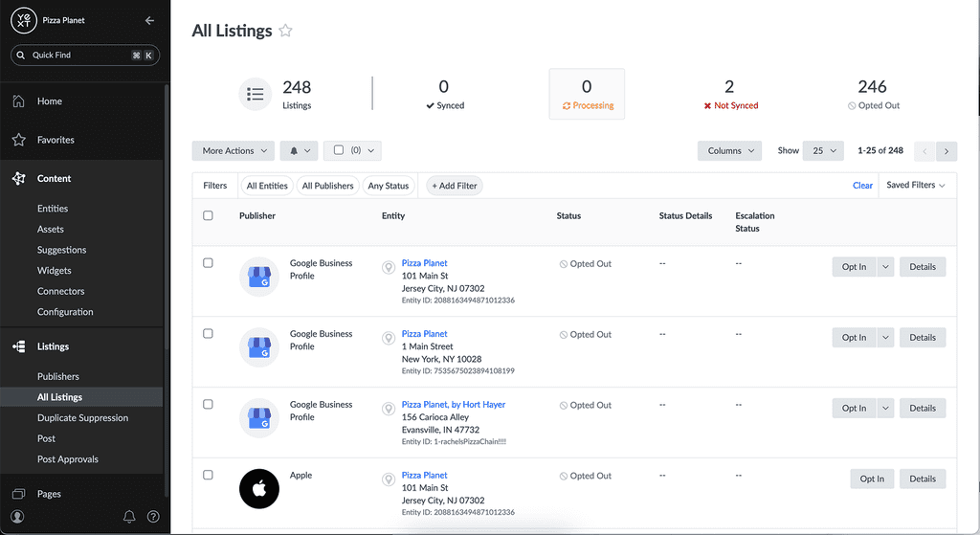Select the Apple listing checkbox
This screenshot has width=980, height=535.
[208, 475]
